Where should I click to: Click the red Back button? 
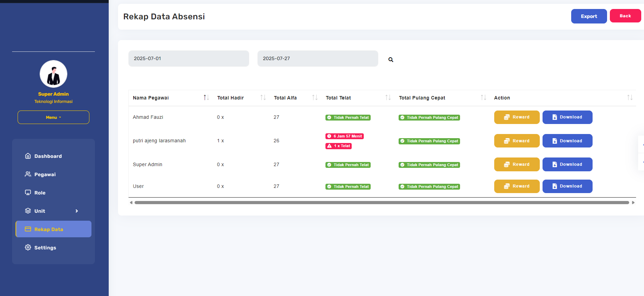(625, 16)
